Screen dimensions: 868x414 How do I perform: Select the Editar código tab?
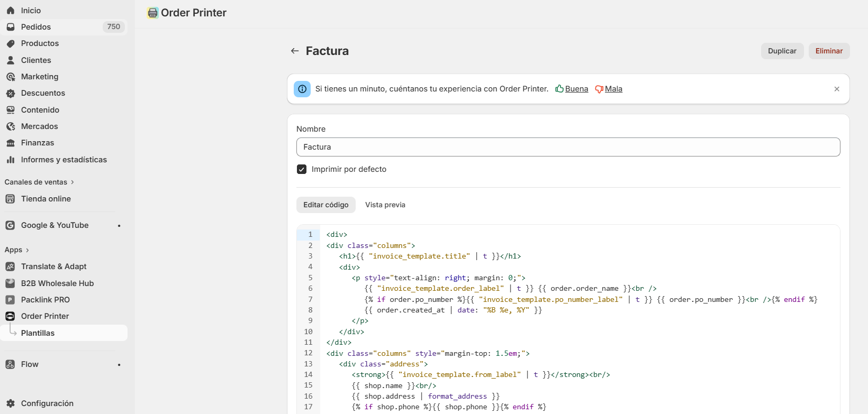coord(325,205)
